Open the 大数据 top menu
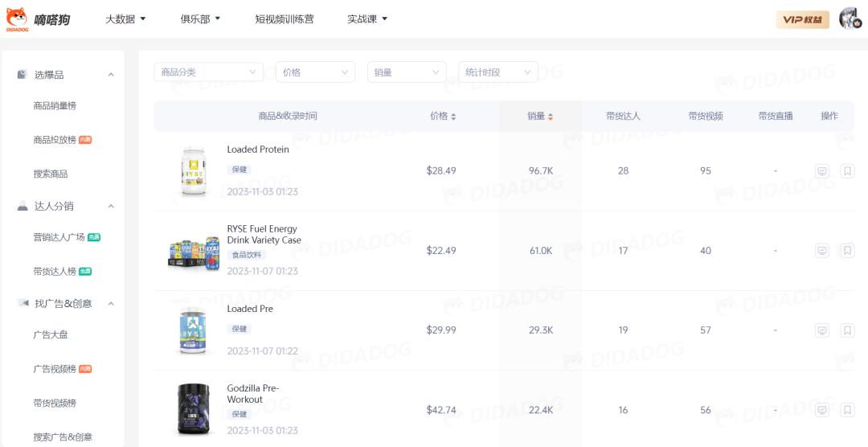Viewport: 868px width, 447px height. (125, 18)
